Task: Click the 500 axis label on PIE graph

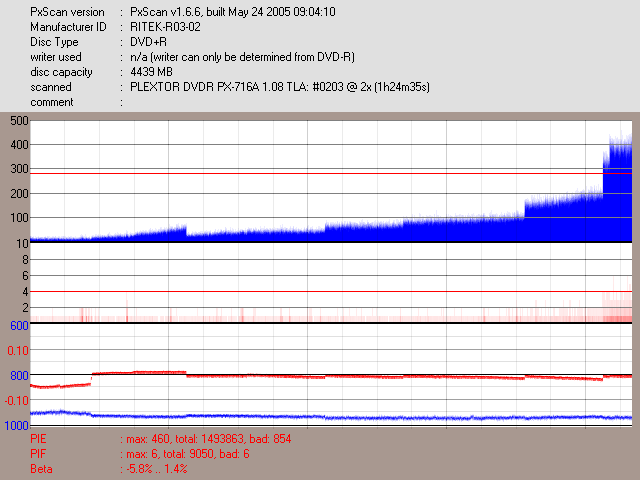Action: (20, 121)
